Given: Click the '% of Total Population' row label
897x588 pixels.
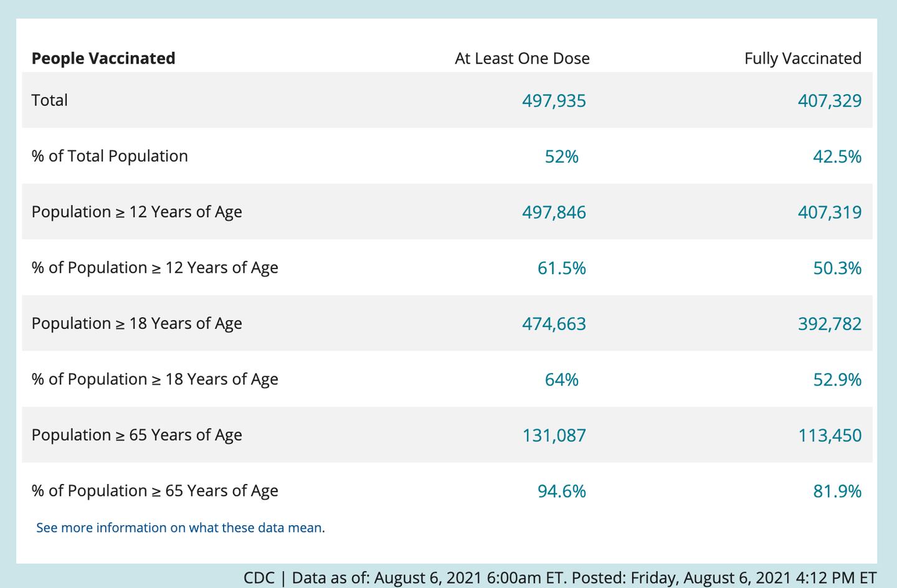Looking at the screenshot, I should [110, 156].
